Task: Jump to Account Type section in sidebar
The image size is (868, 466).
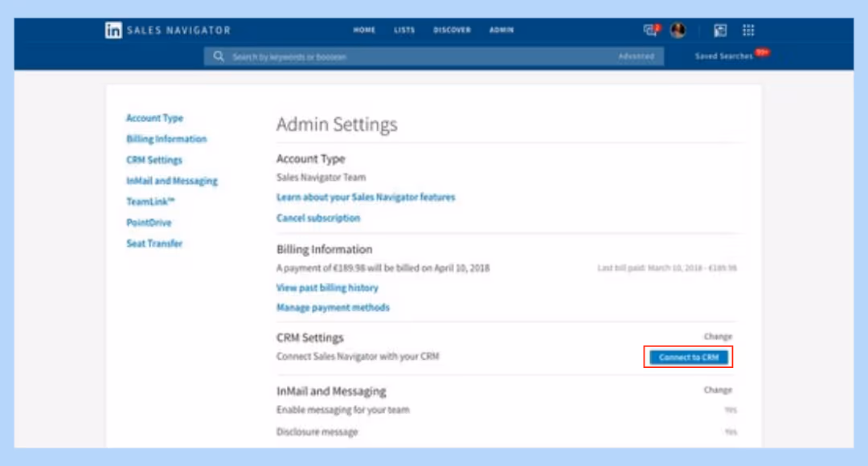Action: (154, 118)
